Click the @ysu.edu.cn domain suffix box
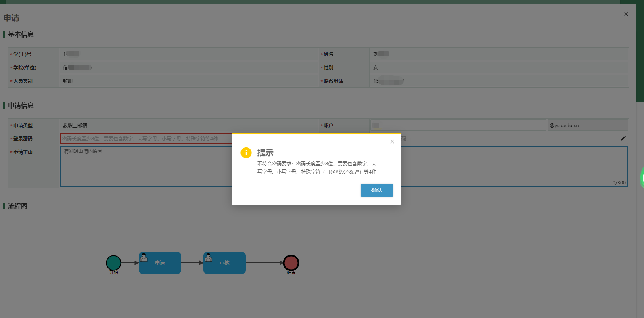Screen dimensions: 644x318 tap(587, 126)
